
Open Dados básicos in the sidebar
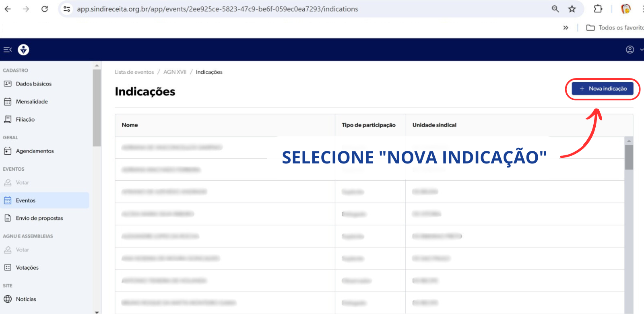pos(34,84)
